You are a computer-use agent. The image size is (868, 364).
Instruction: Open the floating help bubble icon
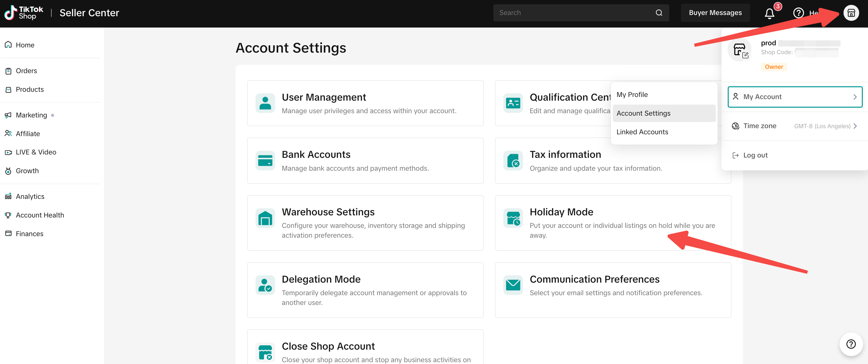coord(851,344)
